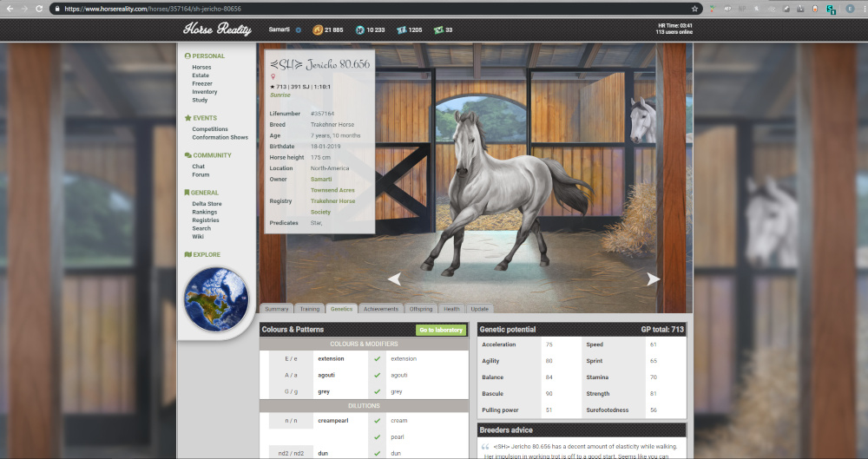Open the Training tab
The image size is (868, 459).
(309, 309)
